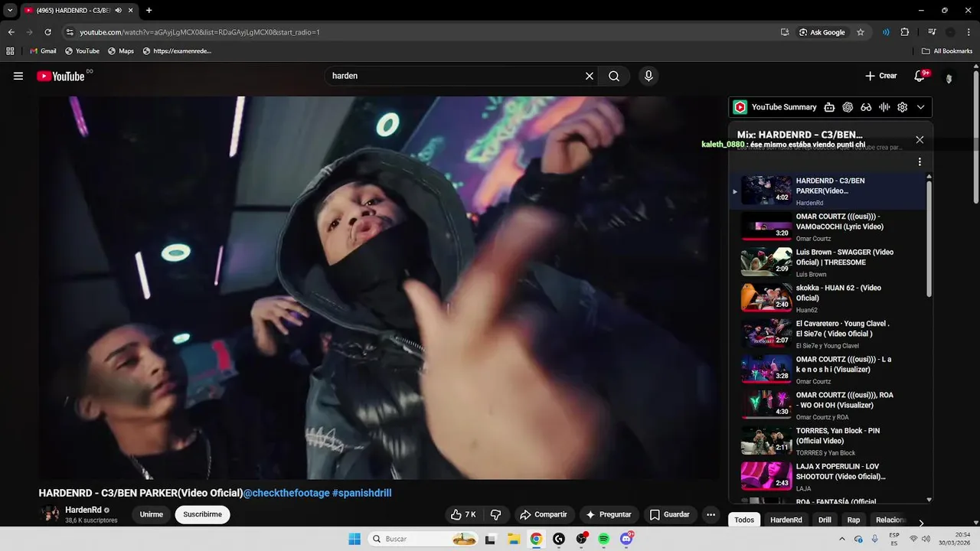Viewport: 980px width, 551px height.
Task: Open YouTube Summary settings gear
Action: [903, 107]
